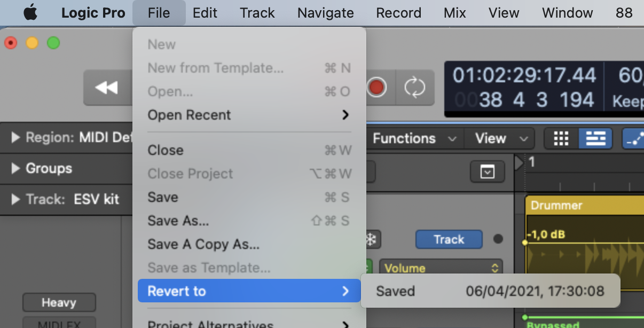This screenshot has height=328, width=644.
Task: Open the Functions menu dropdown
Action: pyautogui.click(x=414, y=139)
